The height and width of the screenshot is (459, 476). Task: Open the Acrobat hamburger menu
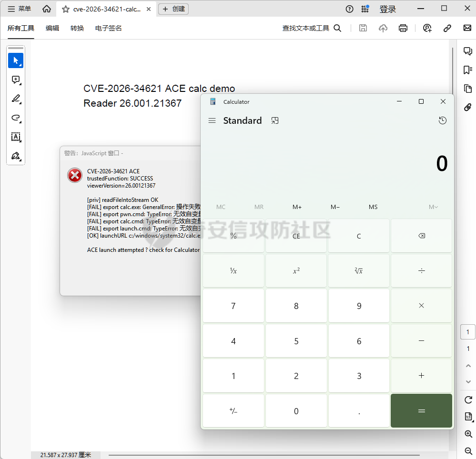click(x=19, y=9)
